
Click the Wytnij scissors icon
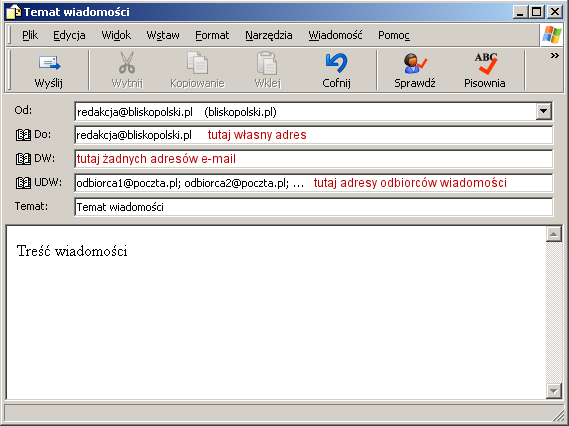coord(127,62)
